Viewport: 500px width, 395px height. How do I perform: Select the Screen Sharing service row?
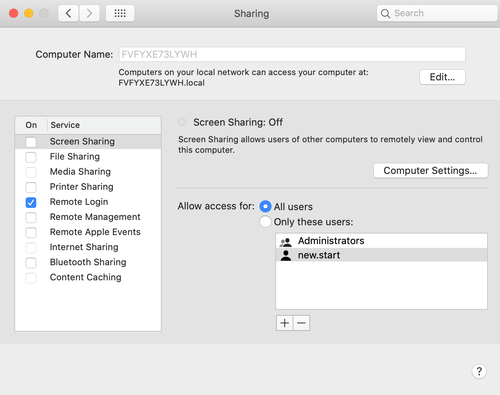[x=88, y=142]
